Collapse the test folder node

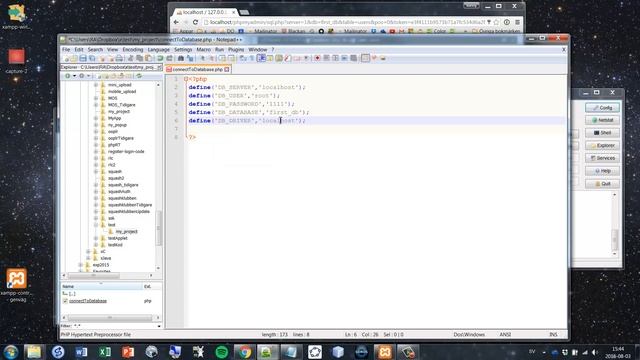pyautogui.click(x=96, y=225)
